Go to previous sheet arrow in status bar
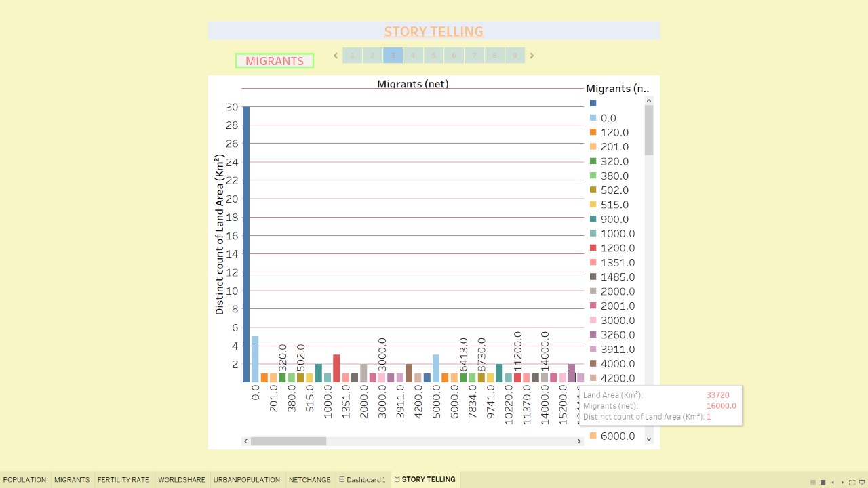868x488 pixels. click(833, 483)
